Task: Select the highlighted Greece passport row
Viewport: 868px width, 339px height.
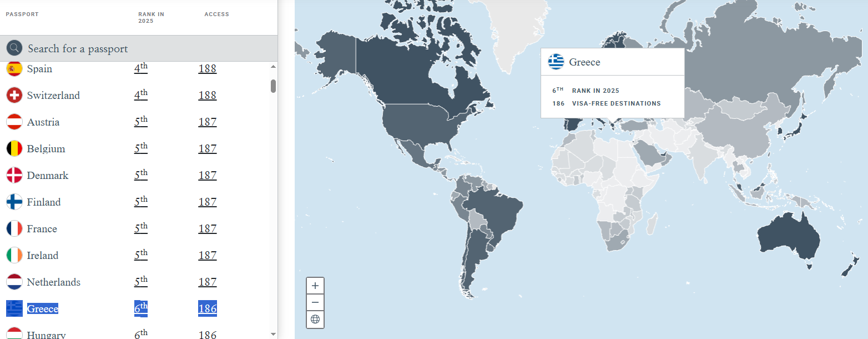Action: click(43, 309)
